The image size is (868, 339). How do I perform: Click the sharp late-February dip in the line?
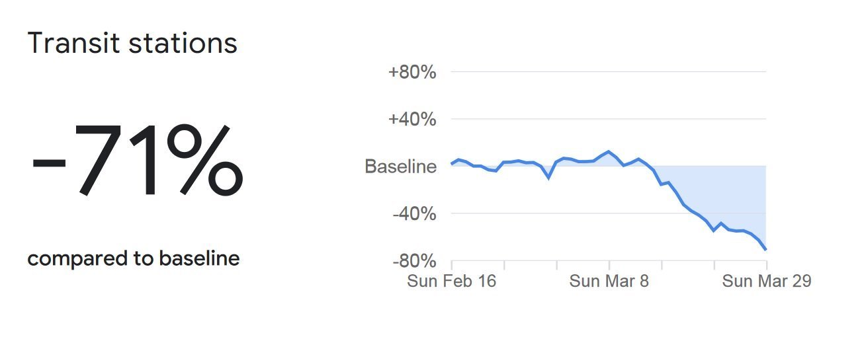coord(548,178)
